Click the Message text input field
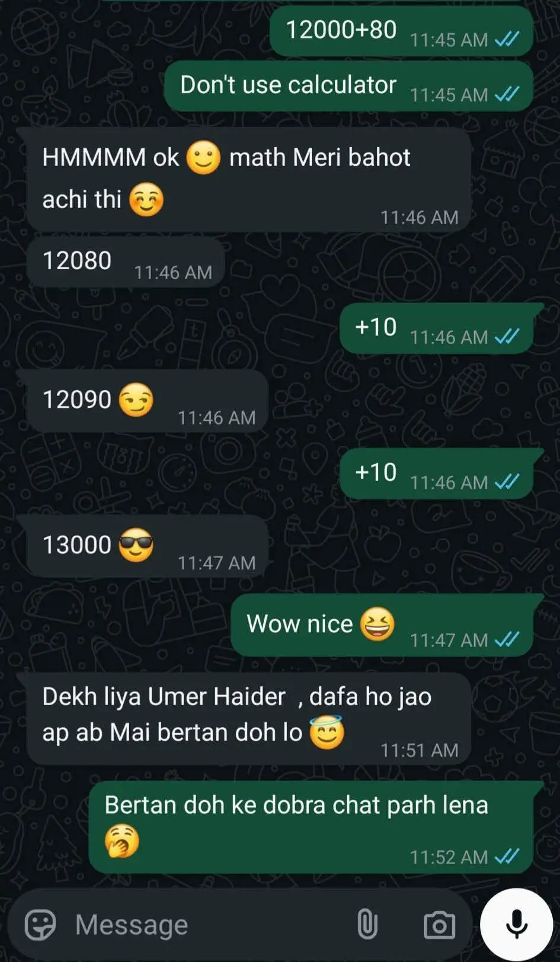Screen dimensions: 560x962 (209, 925)
